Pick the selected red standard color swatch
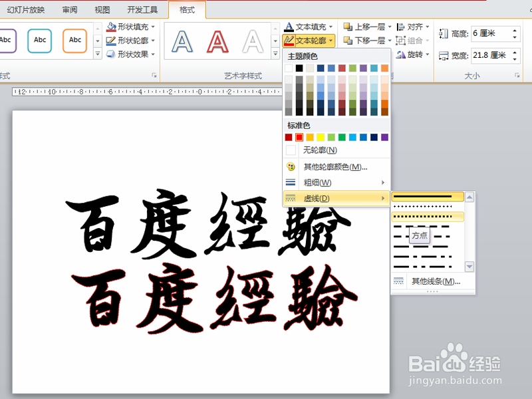The image size is (532, 399). coord(299,137)
